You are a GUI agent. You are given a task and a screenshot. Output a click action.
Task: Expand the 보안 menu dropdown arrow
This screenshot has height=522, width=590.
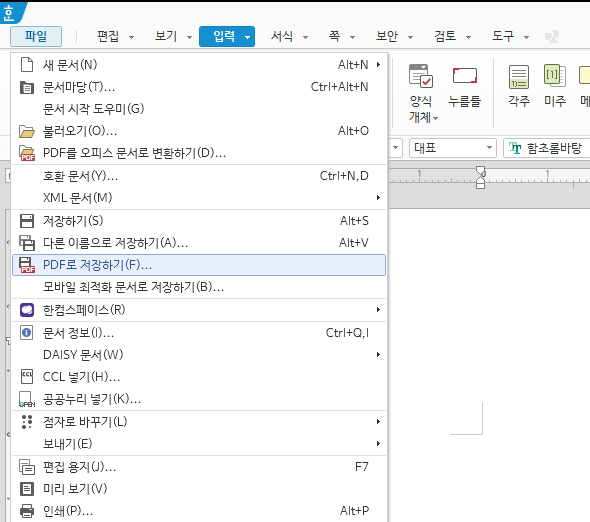410,37
